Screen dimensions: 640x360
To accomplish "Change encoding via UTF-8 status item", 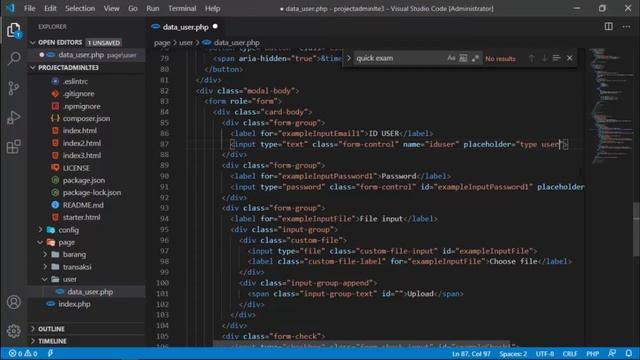I will tap(545, 353).
